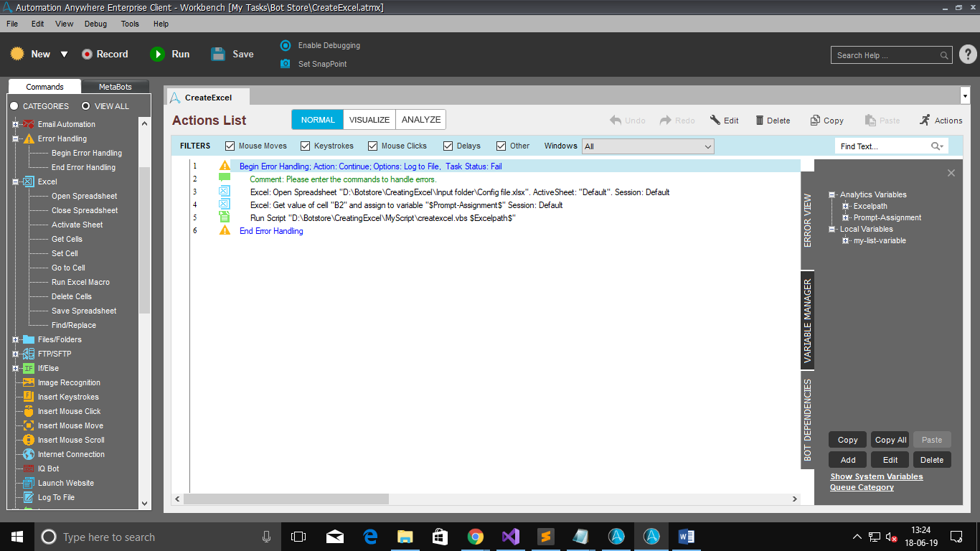Collapse the Excel command category
The width and height of the screenshot is (980, 551).
click(16, 182)
